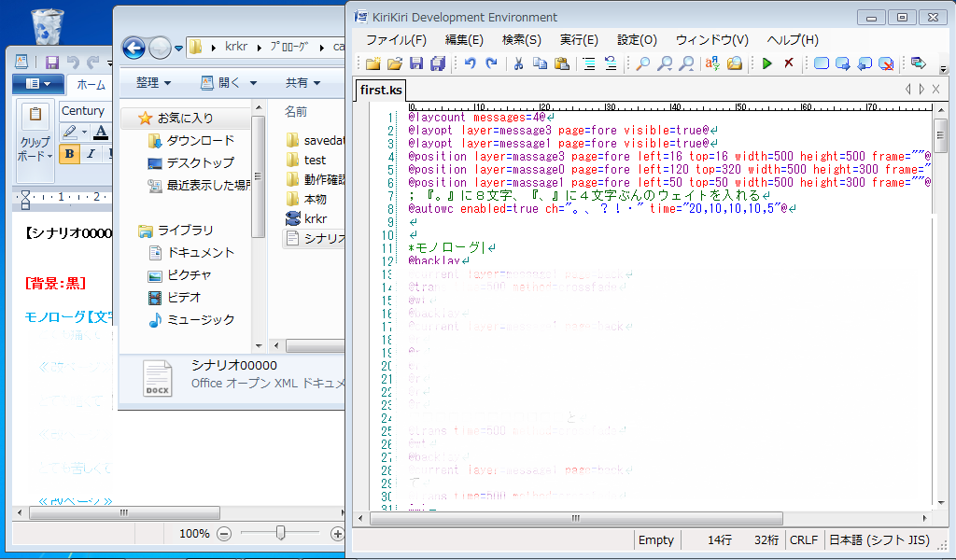Click 開く button in Explorer toolbar
Viewport: 956px width, 560px height.
(229, 82)
